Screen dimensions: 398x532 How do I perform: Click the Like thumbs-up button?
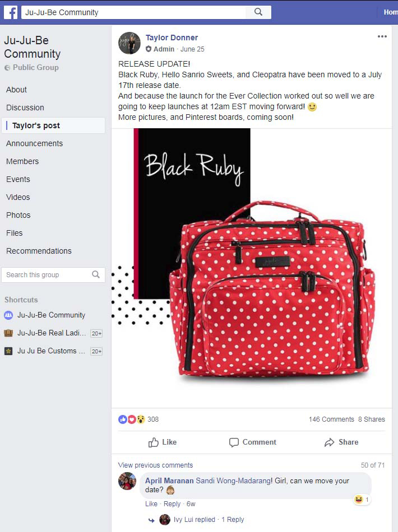tap(163, 442)
